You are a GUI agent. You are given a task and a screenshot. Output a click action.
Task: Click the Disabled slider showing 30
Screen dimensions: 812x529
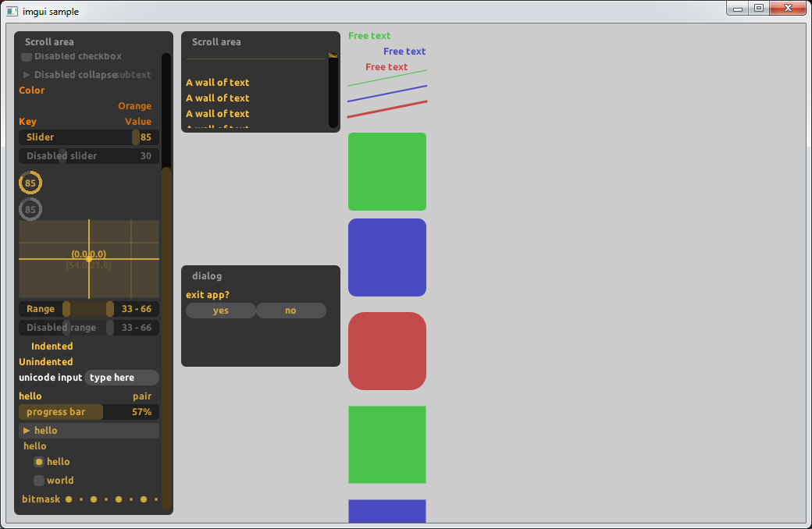[x=89, y=156]
